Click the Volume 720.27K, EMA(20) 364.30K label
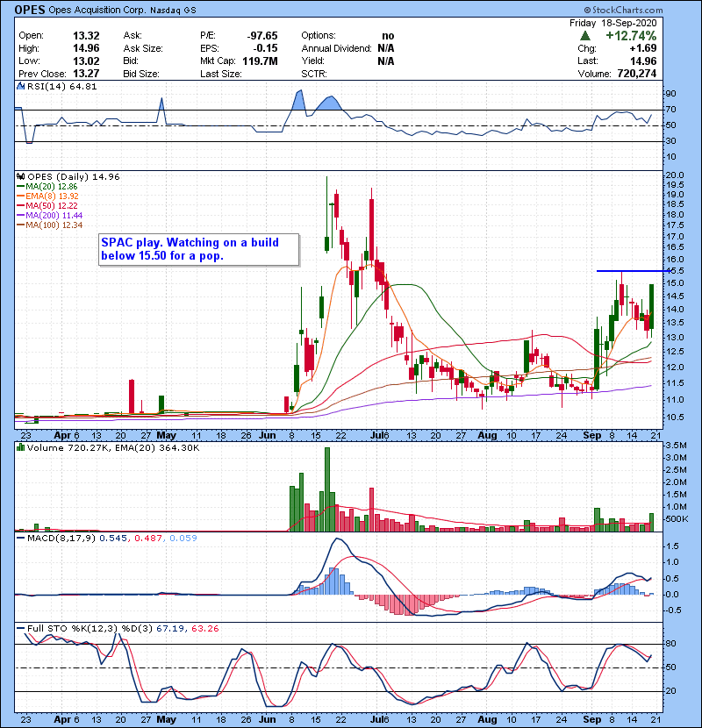Image resolution: width=702 pixels, height=728 pixels. click(x=113, y=448)
